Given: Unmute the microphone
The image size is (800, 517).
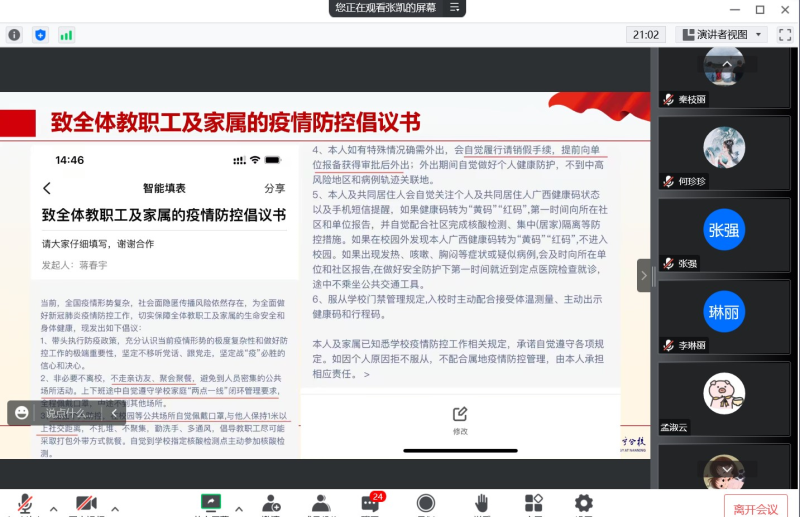Looking at the screenshot, I should point(24,502).
